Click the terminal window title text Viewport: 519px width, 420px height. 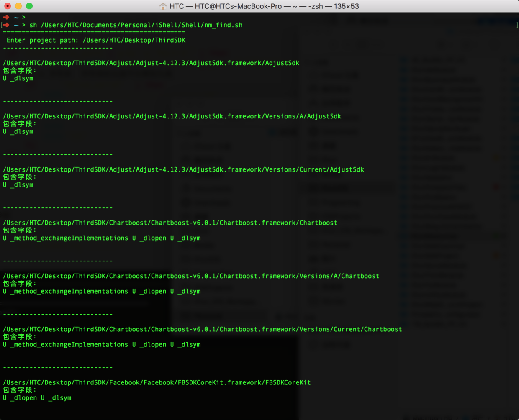click(x=264, y=6)
